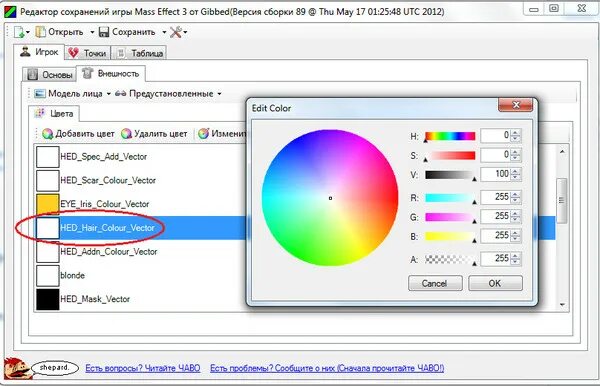Click the A alpha slider bar

pos(450,259)
